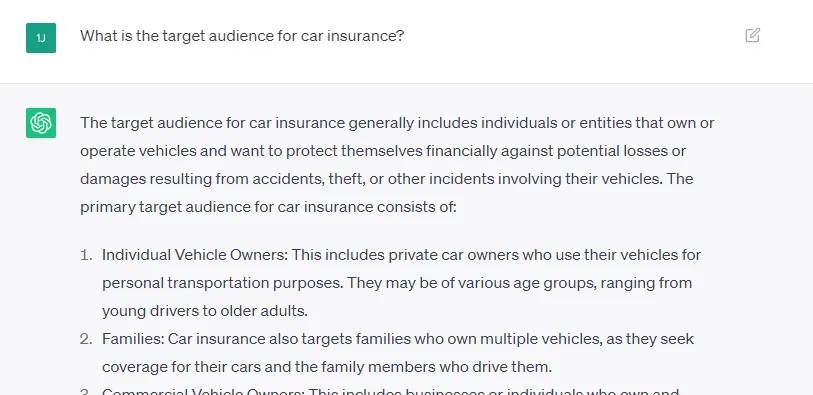The image size is (813, 395).
Task: Click the list number '1.' marker
Action: pos(86,255)
